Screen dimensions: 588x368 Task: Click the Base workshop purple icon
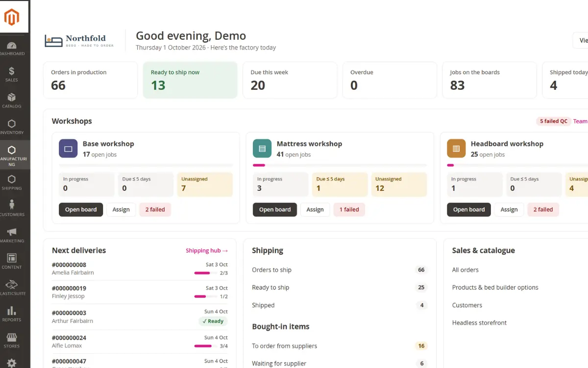(x=68, y=149)
